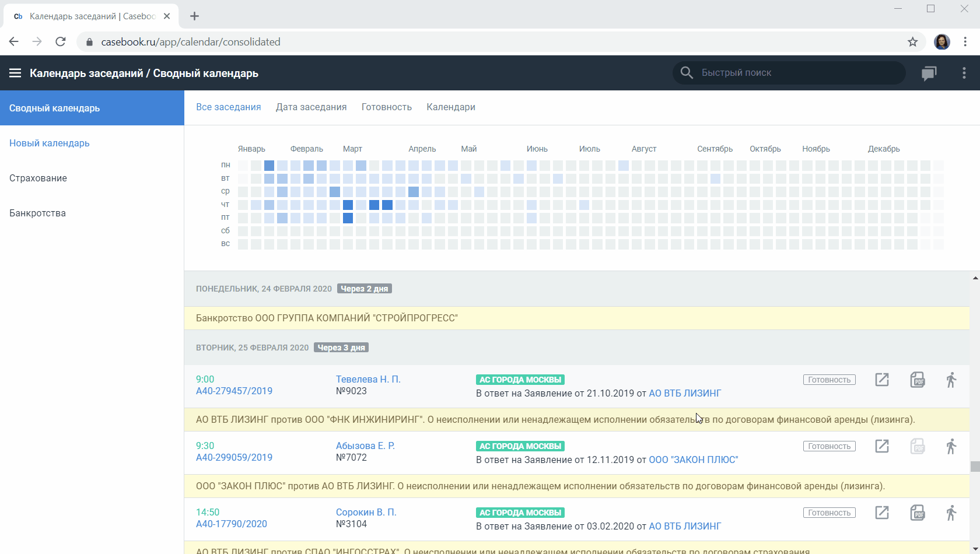Open АО ВТБ ЛИЗИНГ link in 14:50 hearing
Viewport: 980px width, 554px height.
pos(685,526)
